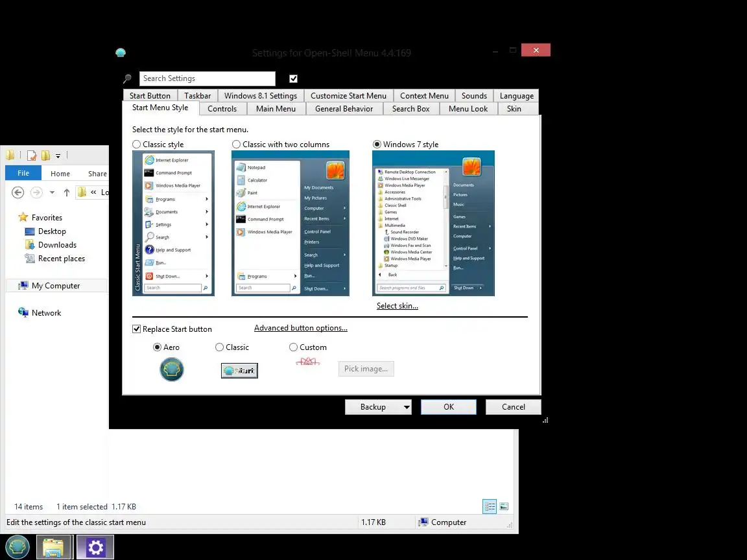Click the Open-Shell shell logo in title bar

[121, 52]
